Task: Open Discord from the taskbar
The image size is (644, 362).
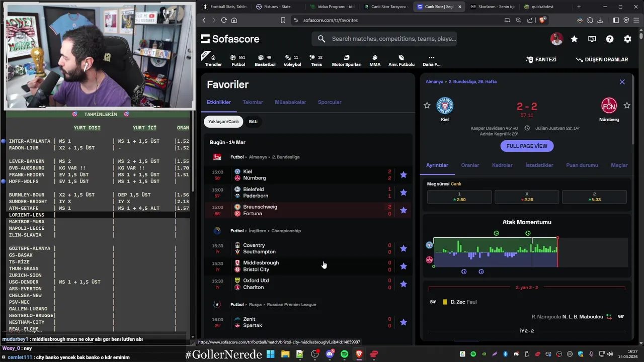Action: [330, 354]
